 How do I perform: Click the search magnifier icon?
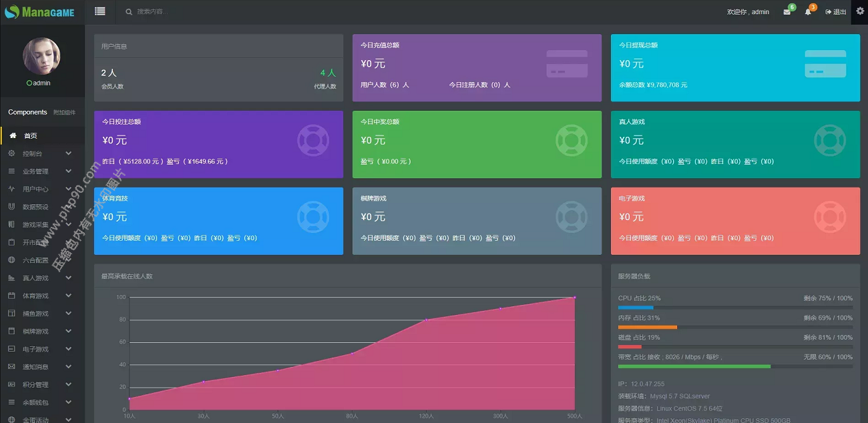click(x=129, y=12)
